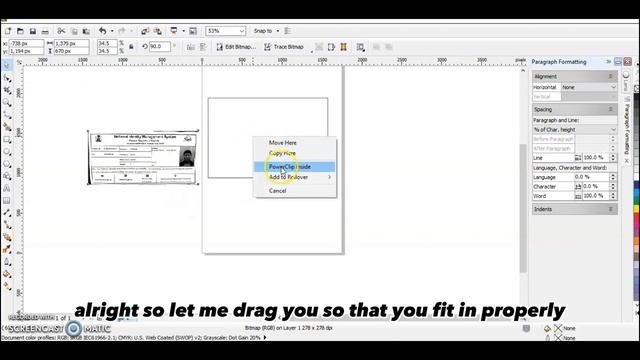640x360 pixels.
Task: Click the X position field
Action: (x=26, y=43)
